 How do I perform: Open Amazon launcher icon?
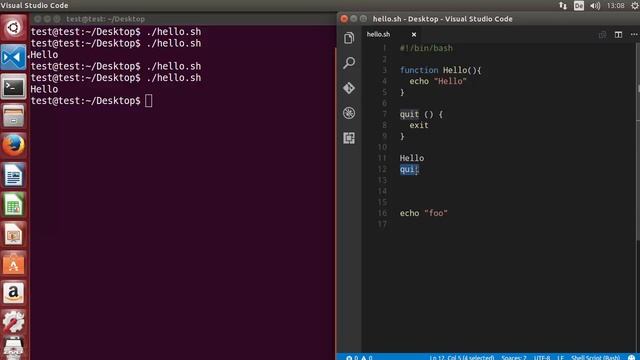[x=13, y=293]
